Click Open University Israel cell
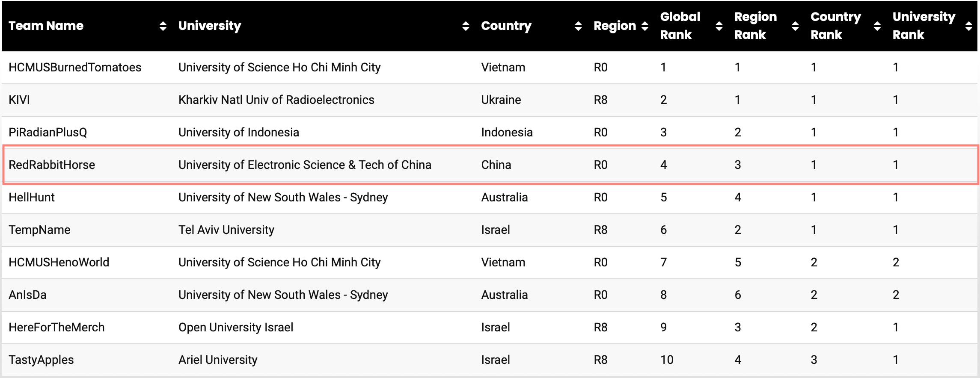Screen dimensions: 980x378 click(x=236, y=328)
